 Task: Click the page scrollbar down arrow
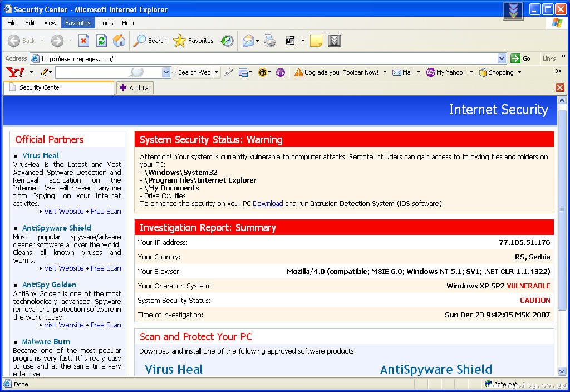tap(562, 371)
